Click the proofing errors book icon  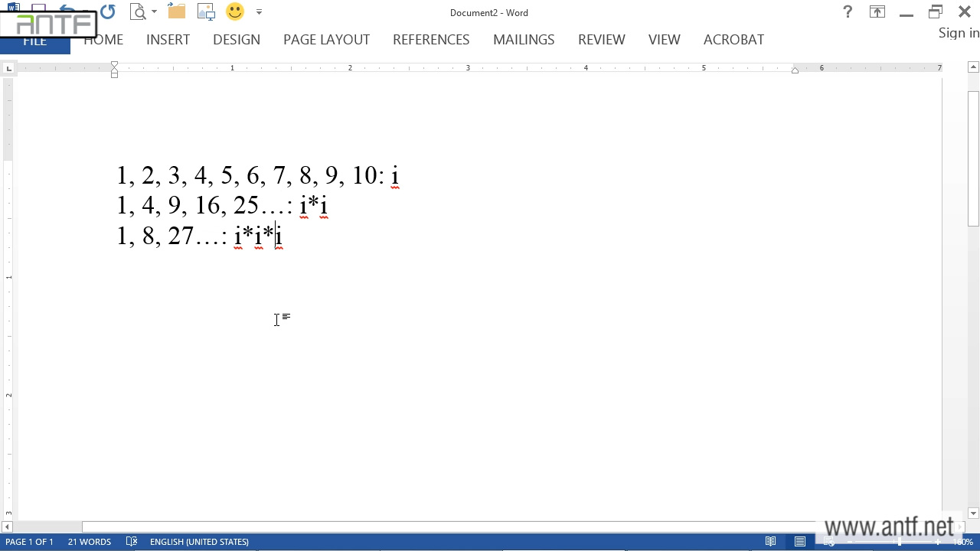[x=132, y=542]
